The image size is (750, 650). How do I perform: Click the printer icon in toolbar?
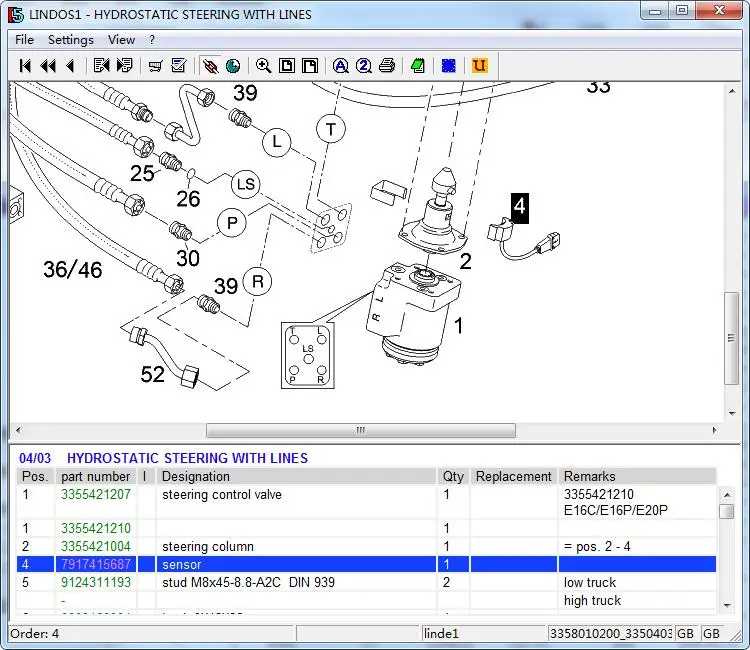click(x=386, y=66)
